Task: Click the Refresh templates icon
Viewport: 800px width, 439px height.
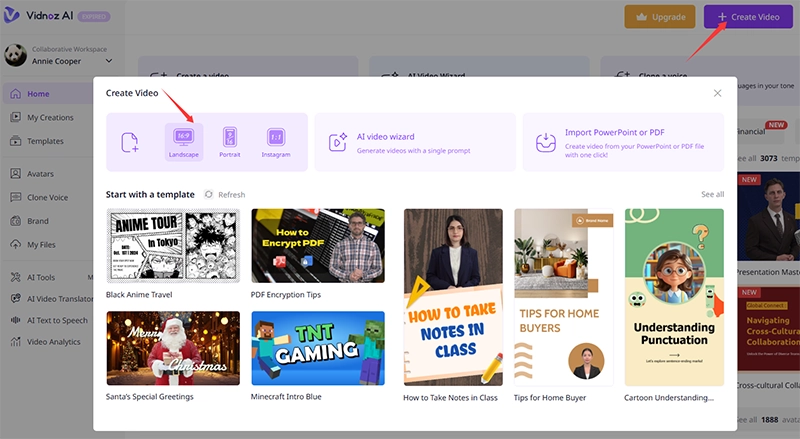Action: point(209,194)
